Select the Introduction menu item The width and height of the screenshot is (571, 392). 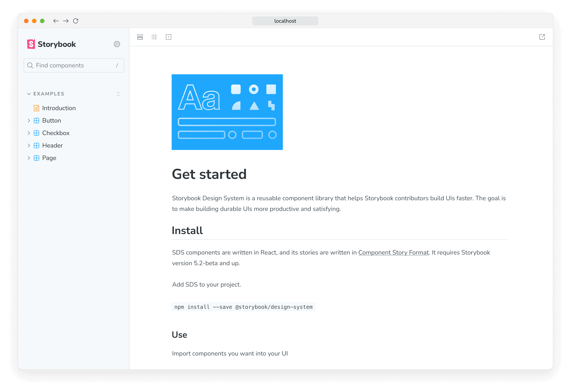(x=58, y=108)
